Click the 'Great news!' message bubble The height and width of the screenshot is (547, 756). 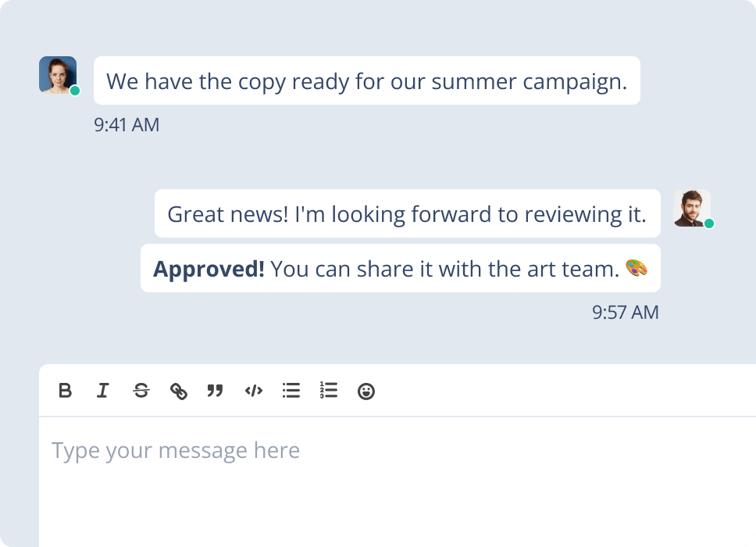point(407,213)
